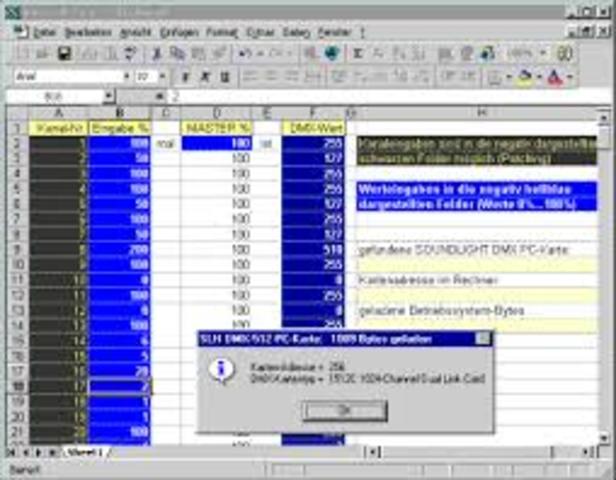
Task: Click the column F header
Action: [313, 113]
